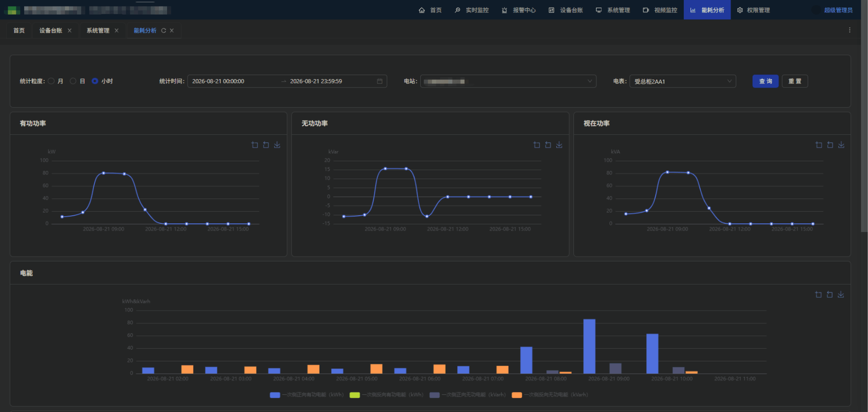The height and width of the screenshot is (412, 868).
Task: Activate area zoom in 视在功率 chart
Action: (819, 145)
